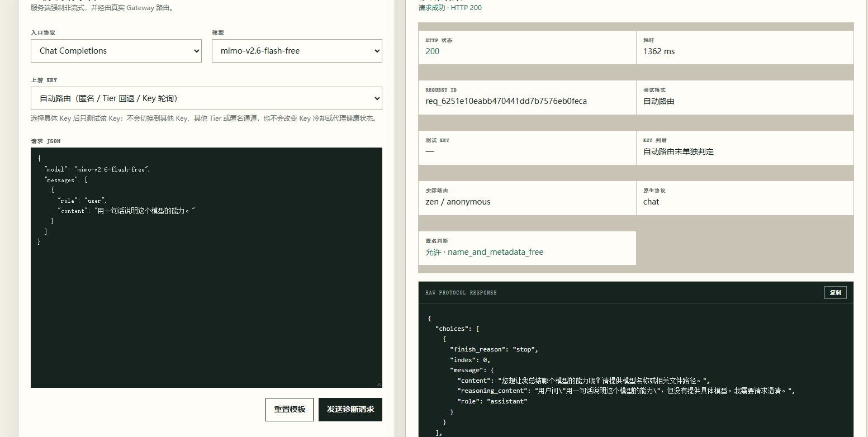Image resolution: width=868 pixels, height=437 pixels.
Task: Open the 入口协议 dropdown showing Chat Completions
Action: tap(116, 51)
